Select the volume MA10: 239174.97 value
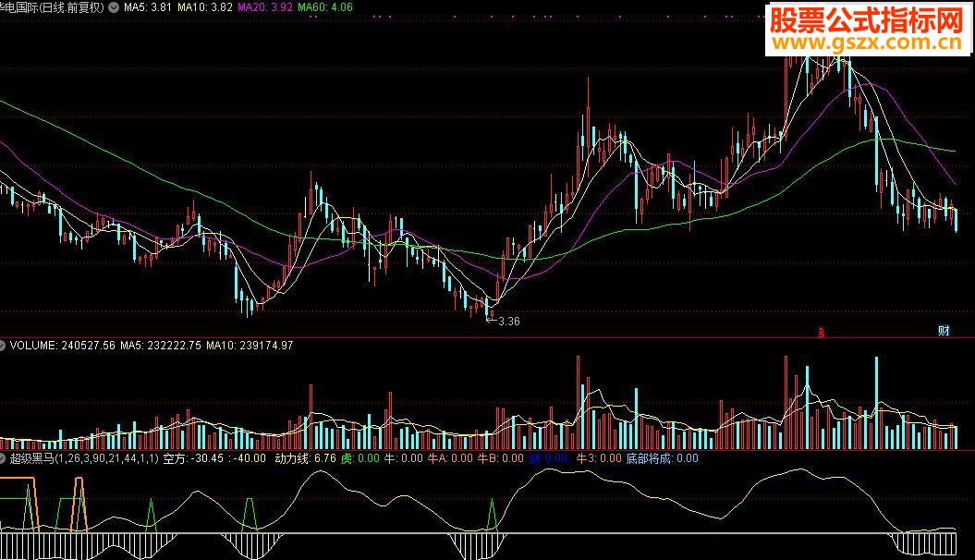975x560 pixels. pos(250,346)
